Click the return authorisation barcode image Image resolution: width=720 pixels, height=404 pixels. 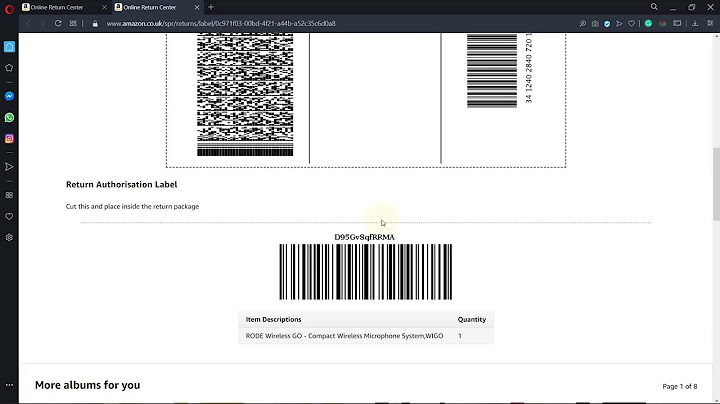pos(366,272)
